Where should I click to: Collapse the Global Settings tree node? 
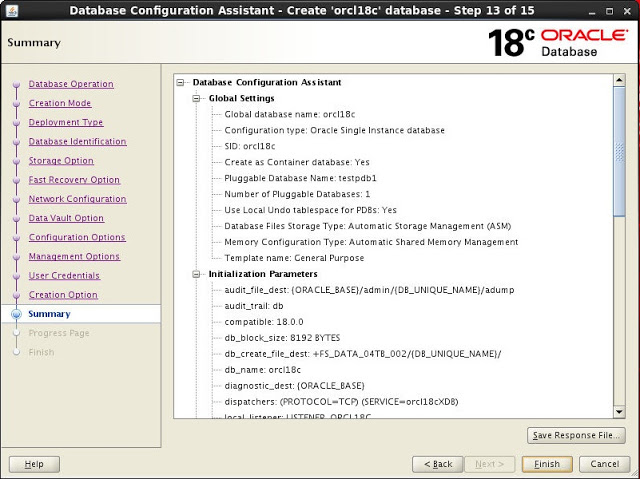click(197, 99)
